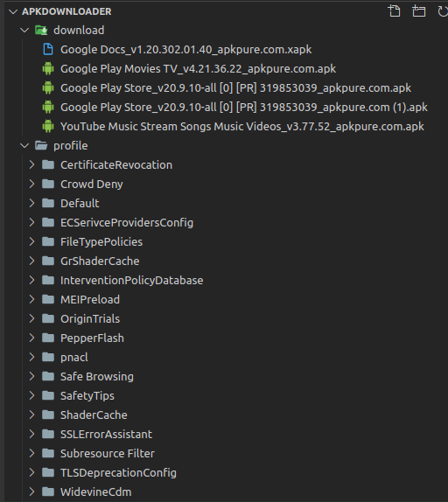Expand the InterventionPolicyDatabase folder chevron
The width and height of the screenshot is (448, 502).
point(31,280)
